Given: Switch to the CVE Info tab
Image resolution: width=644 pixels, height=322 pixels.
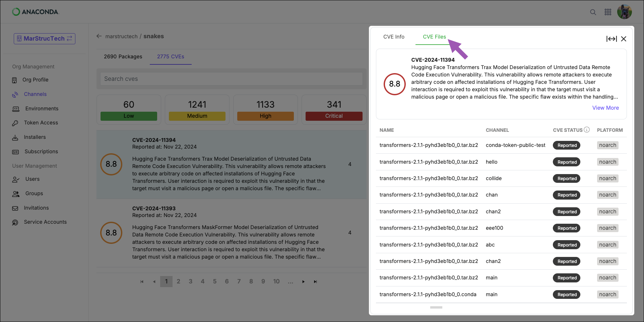Looking at the screenshot, I should pos(394,37).
